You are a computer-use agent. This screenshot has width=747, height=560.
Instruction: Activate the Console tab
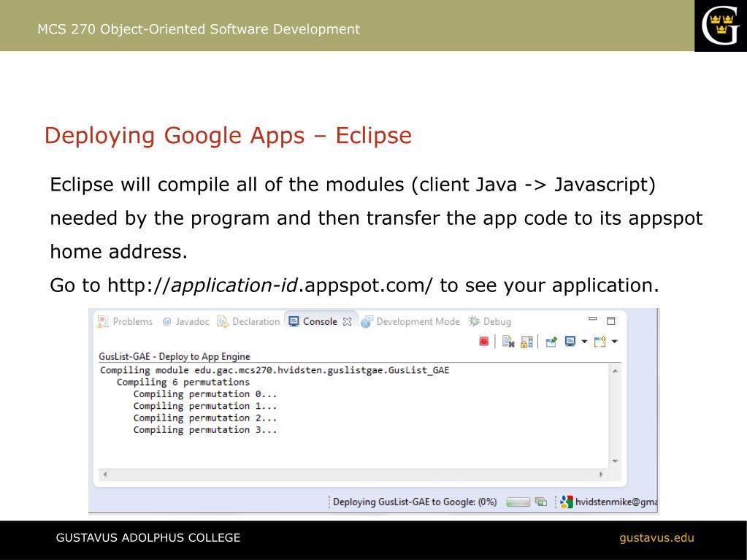tap(314, 321)
